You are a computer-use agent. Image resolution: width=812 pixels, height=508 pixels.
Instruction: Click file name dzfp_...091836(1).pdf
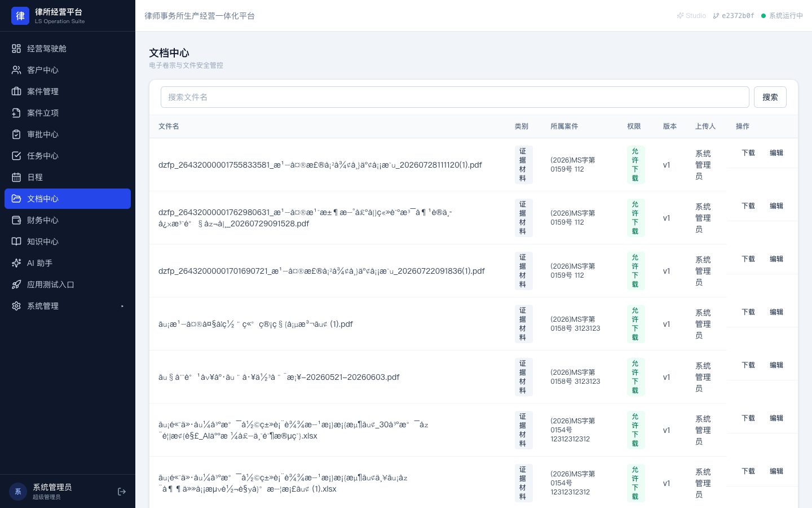[321, 271]
